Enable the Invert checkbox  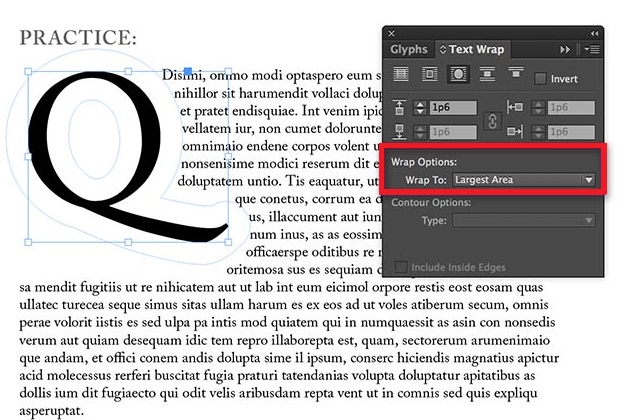(541, 79)
